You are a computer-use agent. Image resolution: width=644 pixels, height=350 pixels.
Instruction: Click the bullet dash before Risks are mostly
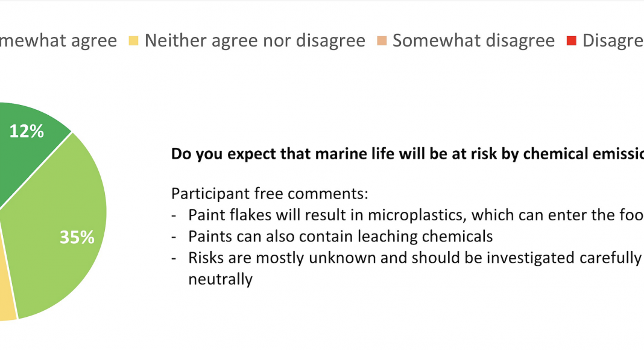tap(174, 258)
